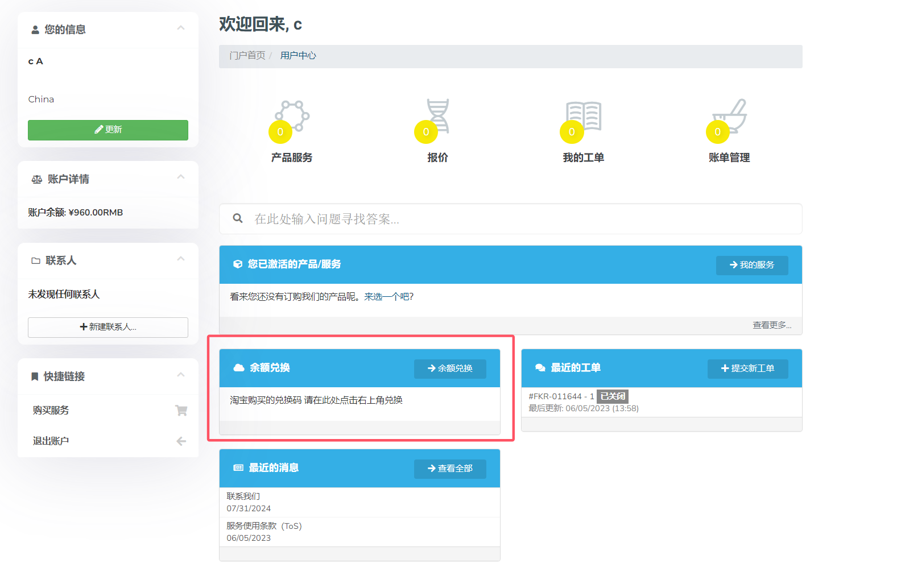The width and height of the screenshot is (901, 588).
Task: Click the search magnifier icon
Action: pyautogui.click(x=238, y=218)
